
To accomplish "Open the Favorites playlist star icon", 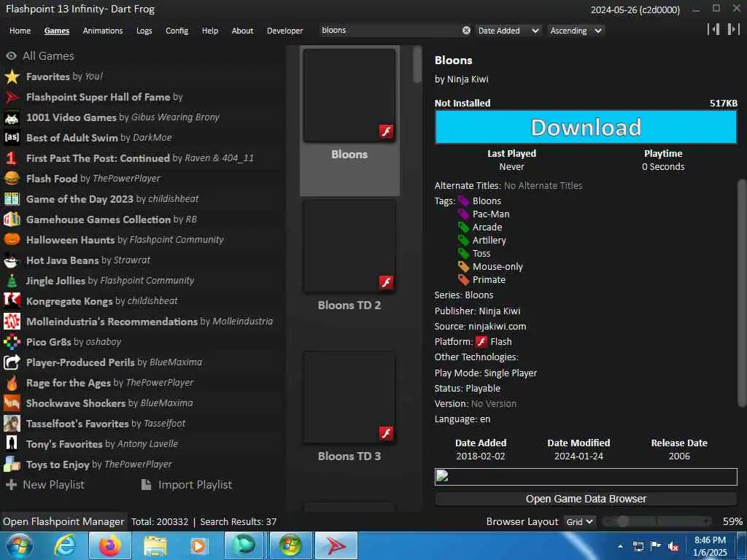I will coord(12,77).
